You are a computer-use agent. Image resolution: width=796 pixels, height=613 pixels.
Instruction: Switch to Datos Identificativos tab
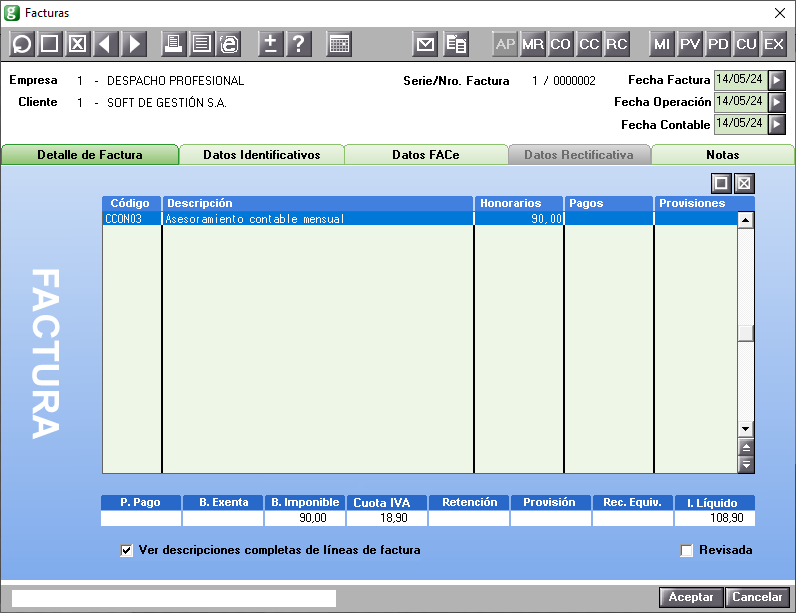pos(262,155)
